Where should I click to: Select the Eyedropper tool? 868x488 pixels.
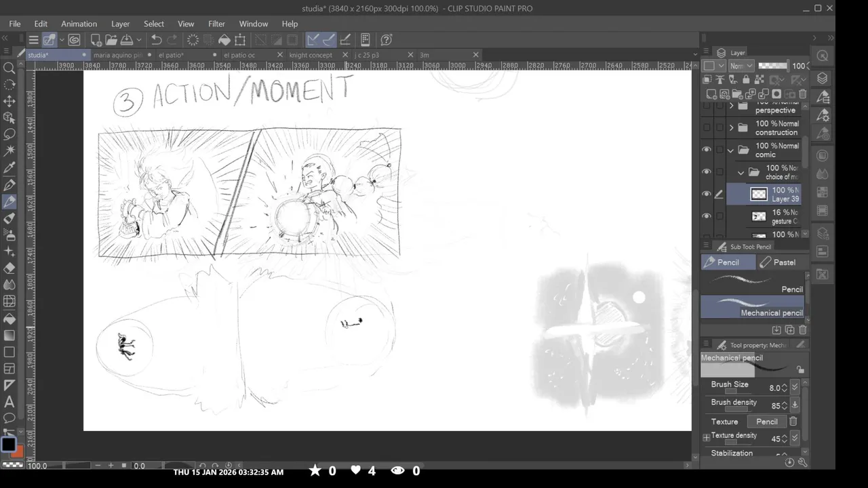click(9, 167)
